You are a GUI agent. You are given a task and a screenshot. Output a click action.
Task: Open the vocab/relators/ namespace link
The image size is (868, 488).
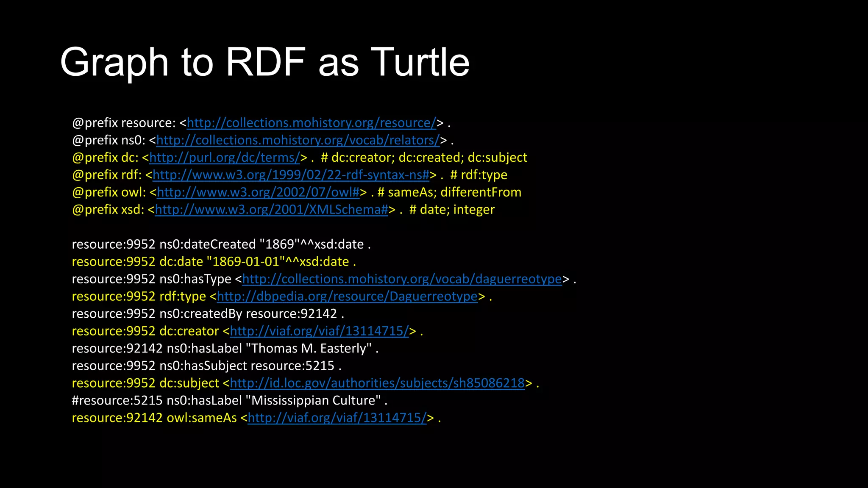[298, 140]
